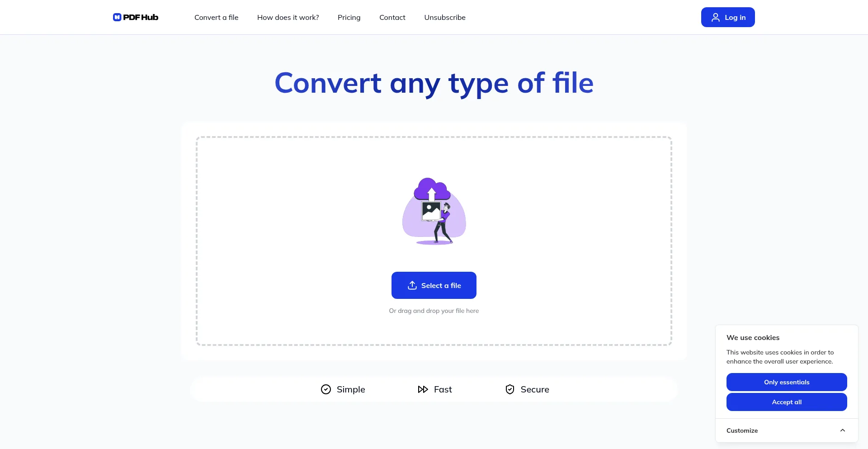Open the Convert a file menu item
The width and height of the screenshot is (868, 449).
pyautogui.click(x=216, y=17)
